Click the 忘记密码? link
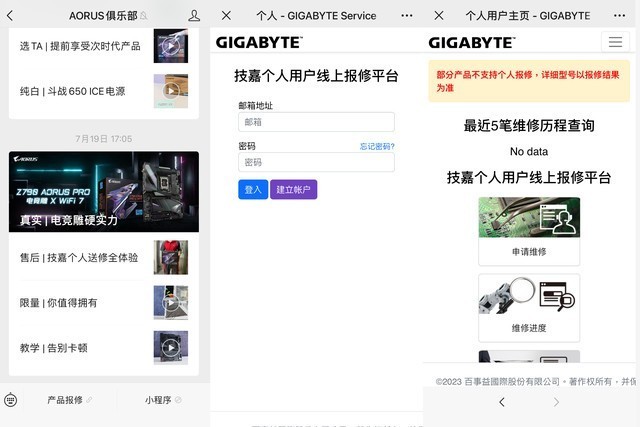 pos(377,147)
